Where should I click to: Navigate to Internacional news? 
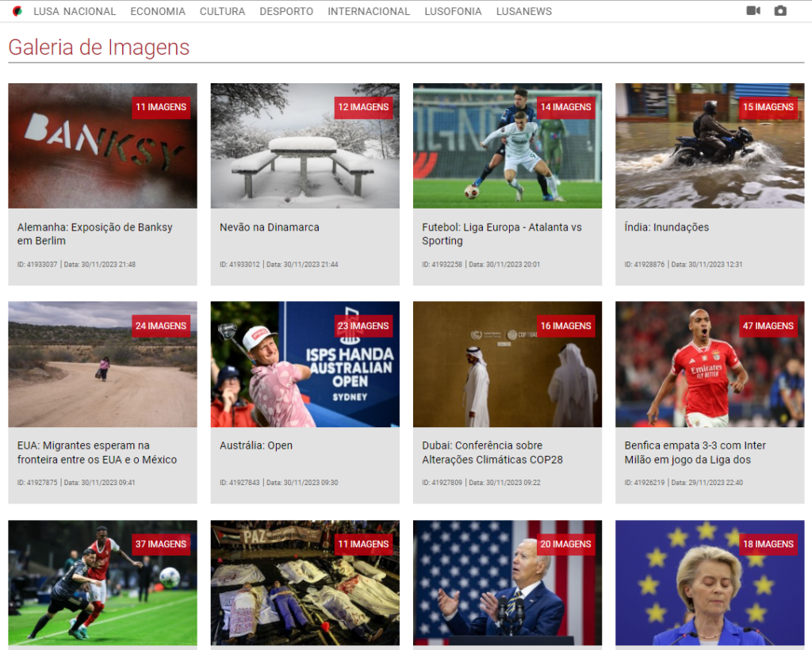click(x=369, y=11)
